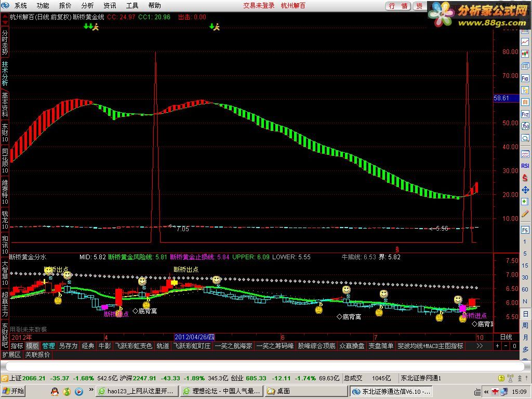The width and height of the screenshot is (532, 399).
Task: Click the red S arrow icon
Action: 525,178
